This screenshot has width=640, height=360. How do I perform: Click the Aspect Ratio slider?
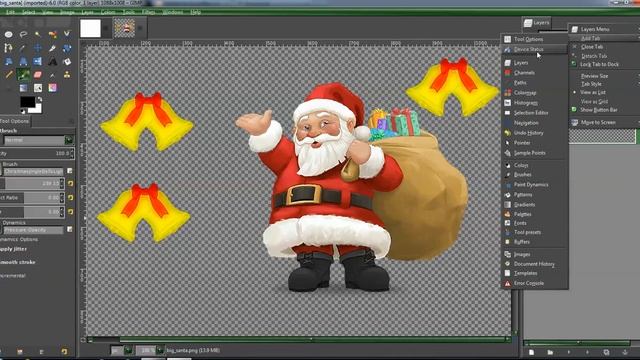[33, 198]
